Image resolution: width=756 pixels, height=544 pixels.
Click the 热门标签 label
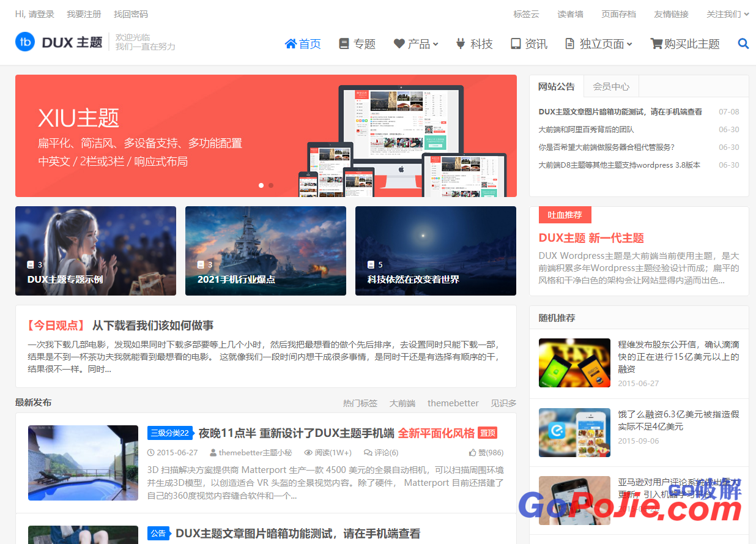[360, 403]
